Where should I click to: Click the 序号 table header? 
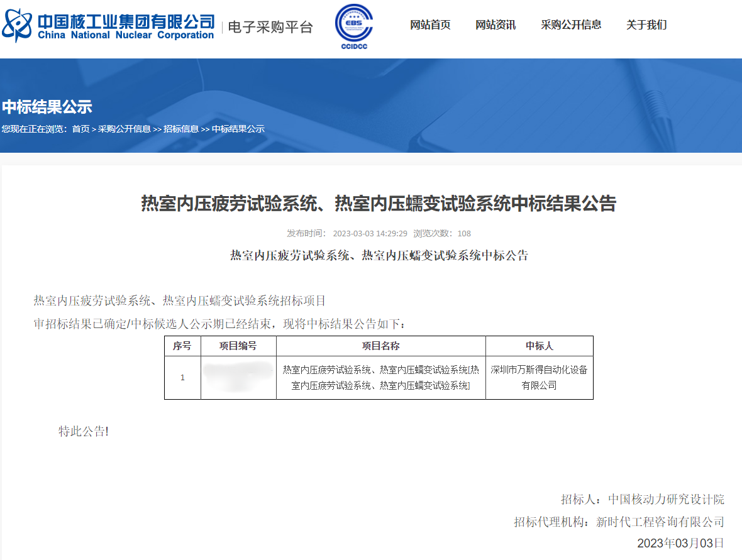coord(182,346)
